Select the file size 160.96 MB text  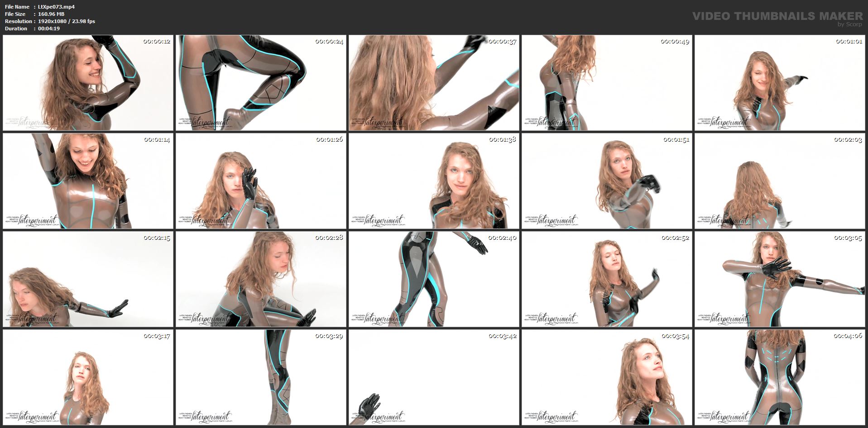[51, 14]
